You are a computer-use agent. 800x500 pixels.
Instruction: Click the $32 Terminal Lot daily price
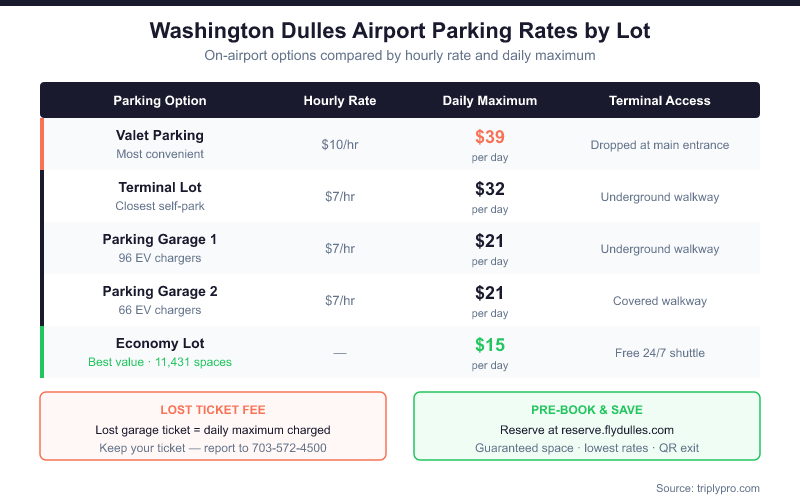(x=490, y=189)
